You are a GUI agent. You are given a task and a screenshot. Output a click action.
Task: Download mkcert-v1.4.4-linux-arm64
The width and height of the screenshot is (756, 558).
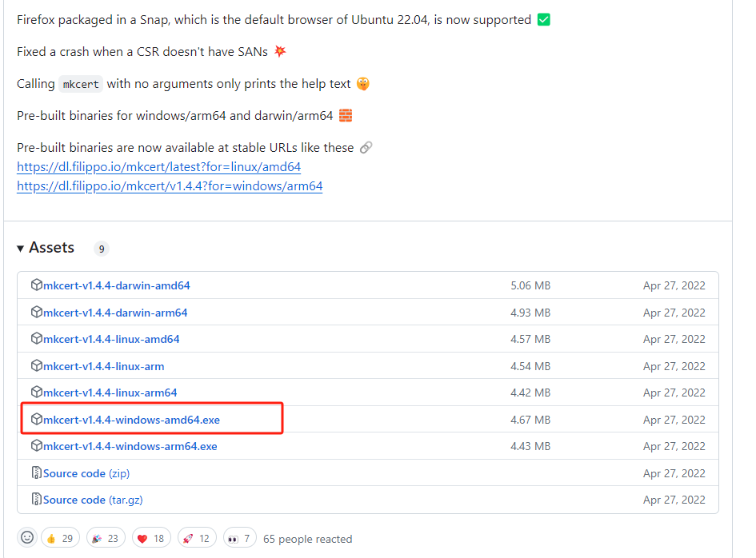(110, 393)
